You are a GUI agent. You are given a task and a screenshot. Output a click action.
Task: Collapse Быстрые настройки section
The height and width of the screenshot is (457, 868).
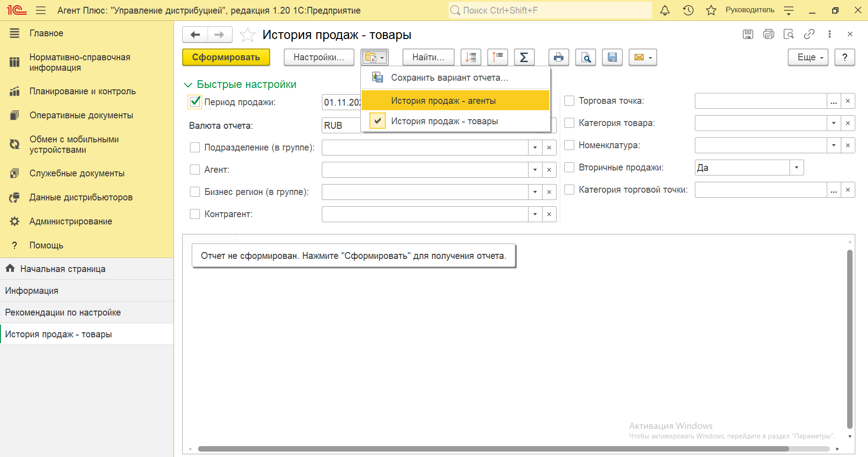pyautogui.click(x=240, y=84)
